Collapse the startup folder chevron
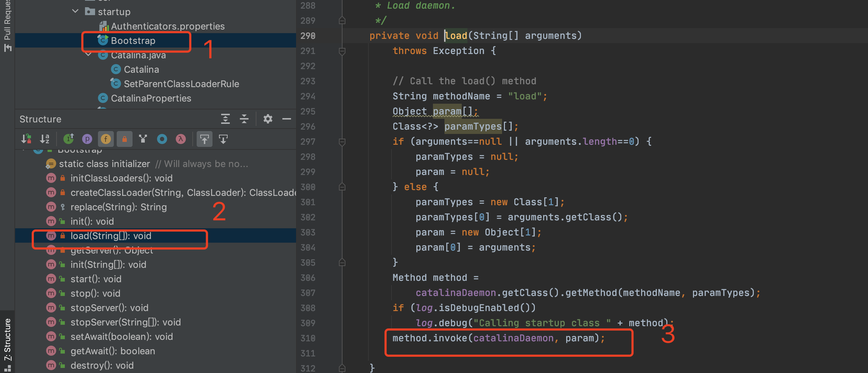 [75, 11]
